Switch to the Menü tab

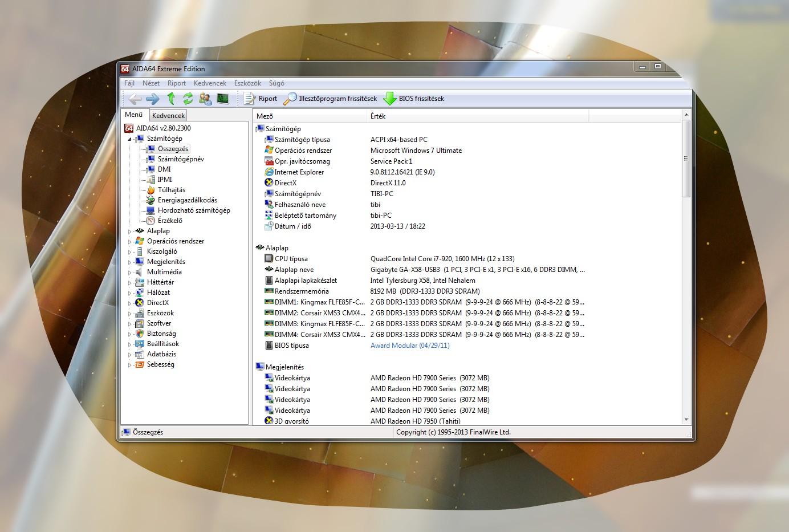pyautogui.click(x=134, y=115)
